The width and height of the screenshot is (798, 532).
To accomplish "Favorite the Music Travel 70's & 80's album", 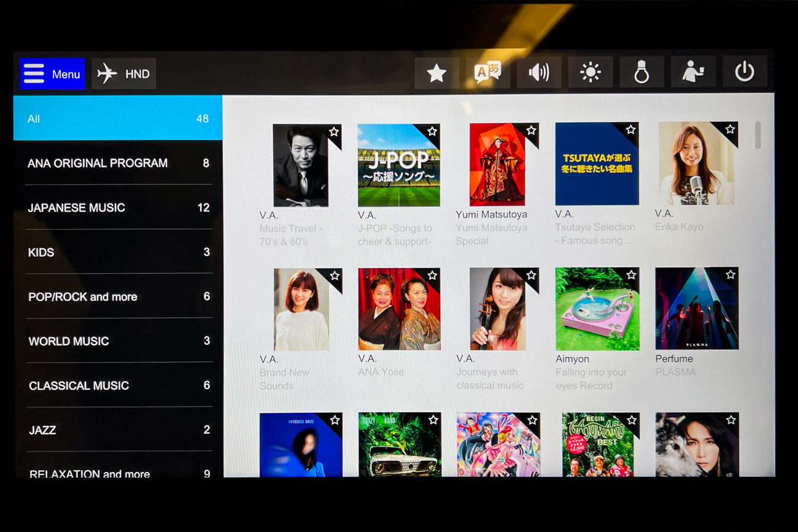I will (334, 132).
